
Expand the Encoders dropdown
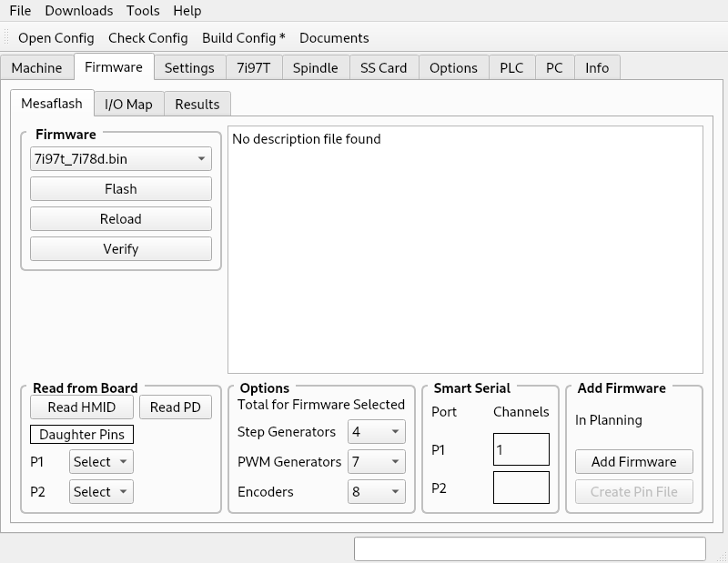coord(377,491)
